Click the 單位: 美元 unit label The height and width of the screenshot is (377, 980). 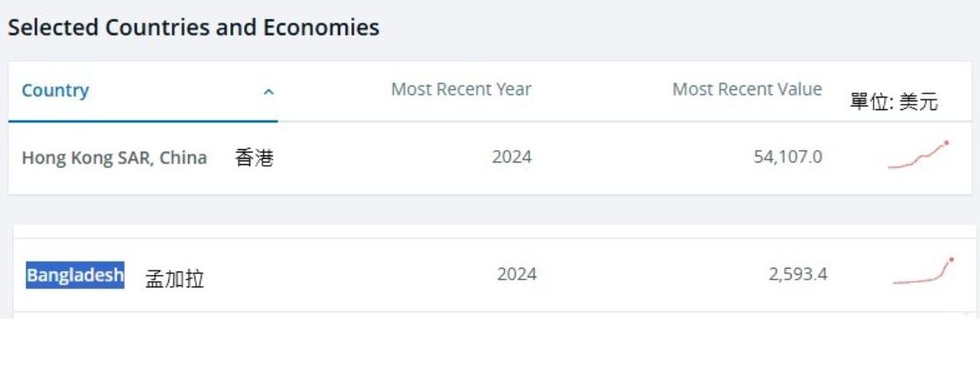click(x=894, y=102)
